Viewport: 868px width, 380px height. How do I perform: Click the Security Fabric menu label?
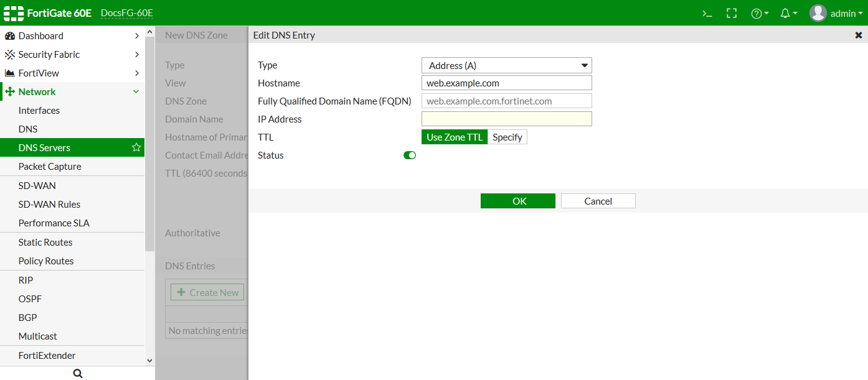49,55
